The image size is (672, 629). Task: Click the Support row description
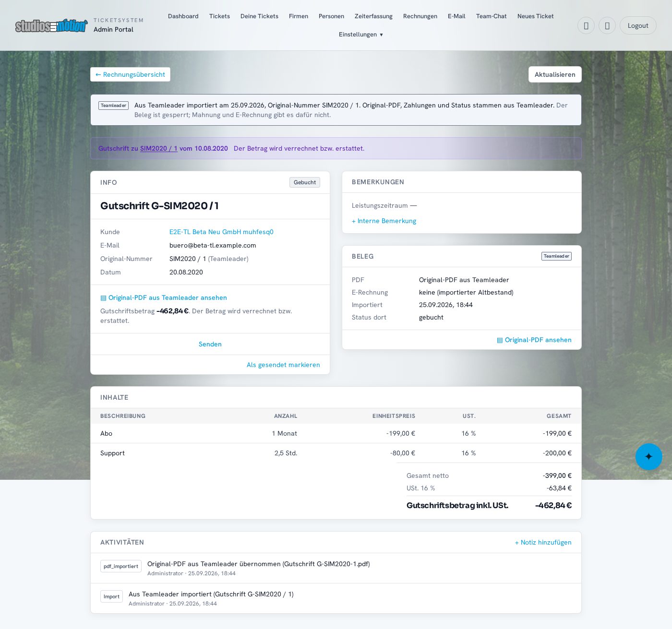tap(112, 453)
